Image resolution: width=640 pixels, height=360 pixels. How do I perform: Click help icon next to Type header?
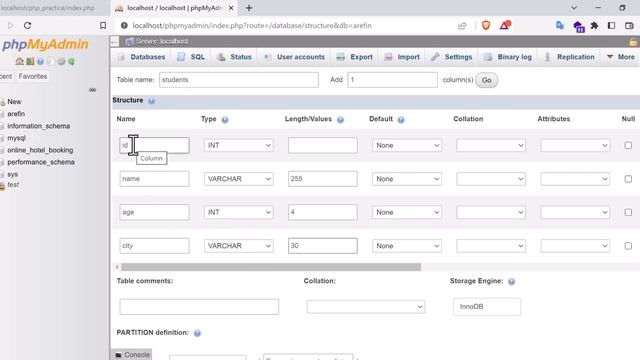(224, 120)
